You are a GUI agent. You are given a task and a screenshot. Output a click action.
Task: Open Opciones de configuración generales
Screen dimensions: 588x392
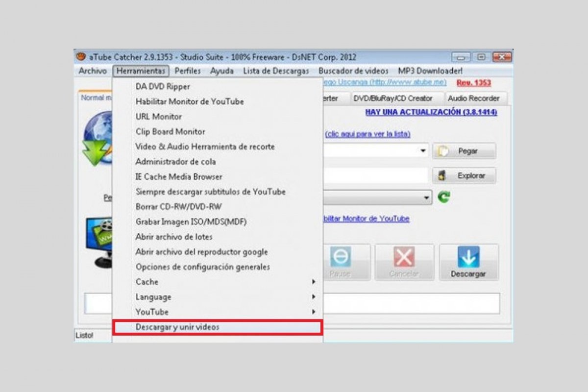218,267
